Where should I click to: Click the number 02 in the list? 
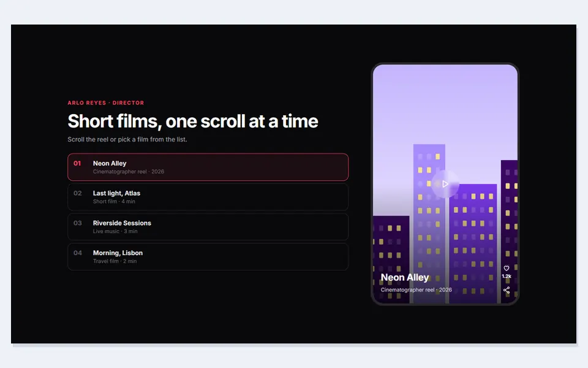pyautogui.click(x=78, y=193)
